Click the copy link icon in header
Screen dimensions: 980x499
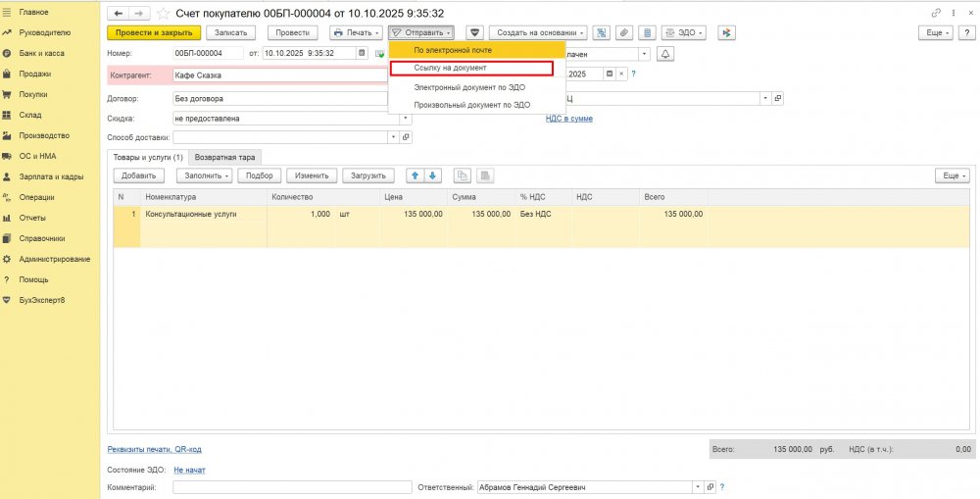(935, 13)
